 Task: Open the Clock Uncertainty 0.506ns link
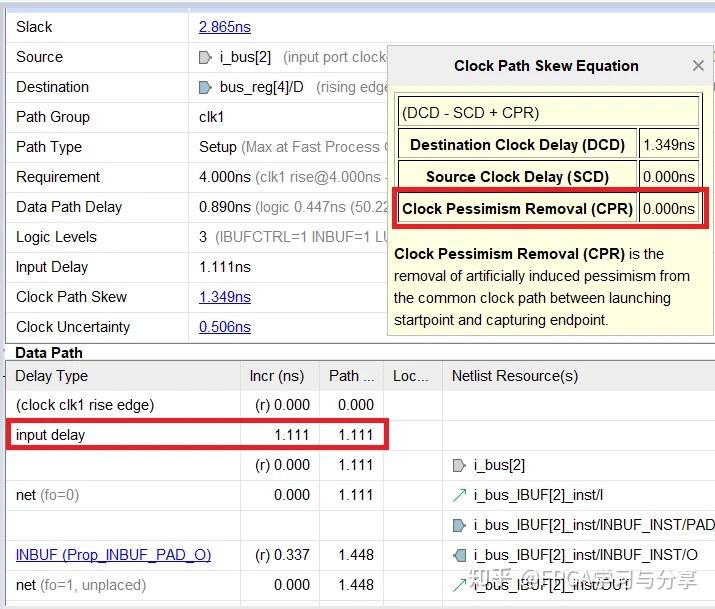click(x=224, y=327)
